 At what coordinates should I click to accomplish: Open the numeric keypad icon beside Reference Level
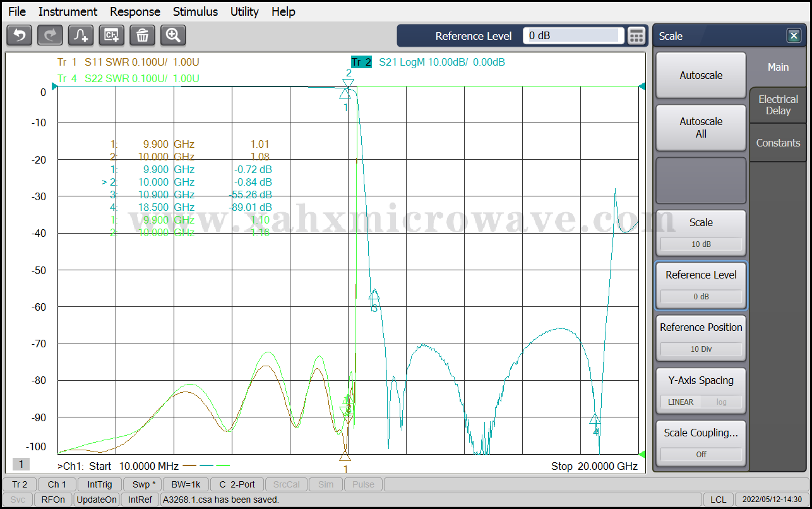coord(637,36)
